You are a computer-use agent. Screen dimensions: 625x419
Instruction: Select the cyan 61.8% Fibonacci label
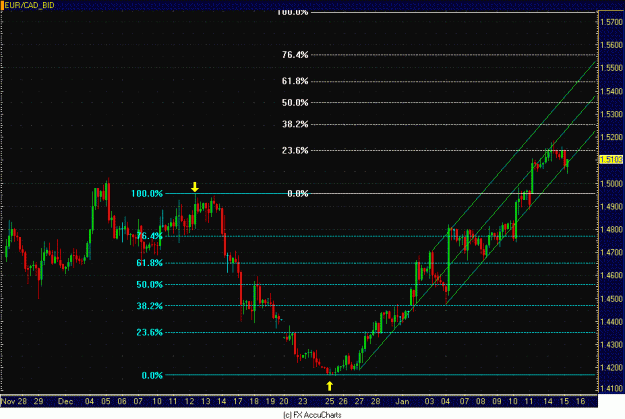click(x=149, y=263)
